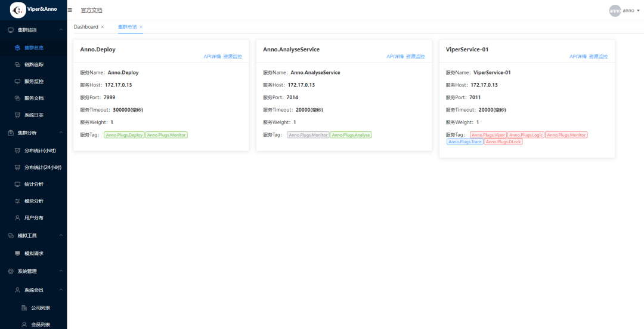Click the 模拟工具 menu icon
644x329 pixels.
(x=11, y=236)
